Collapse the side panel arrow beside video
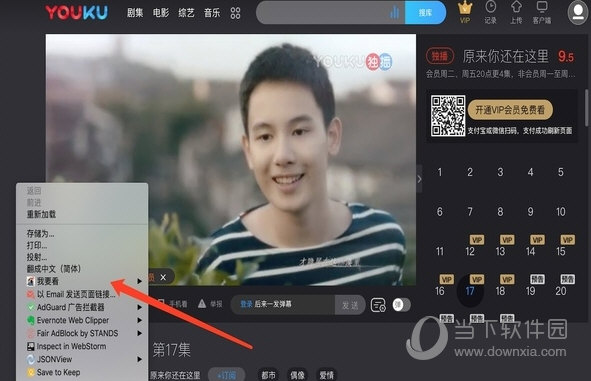591x381 pixels. 419,179
